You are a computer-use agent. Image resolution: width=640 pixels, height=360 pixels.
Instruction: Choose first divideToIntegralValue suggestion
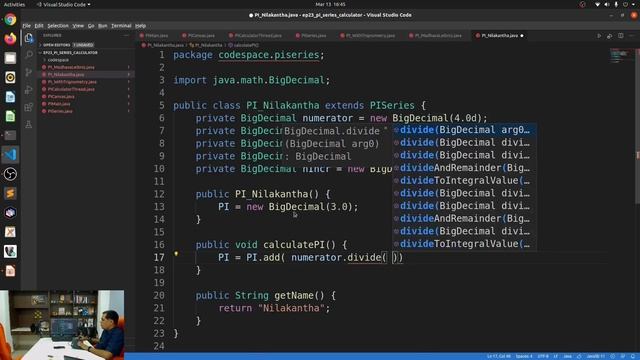pyautogui.click(x=464, y=180)
